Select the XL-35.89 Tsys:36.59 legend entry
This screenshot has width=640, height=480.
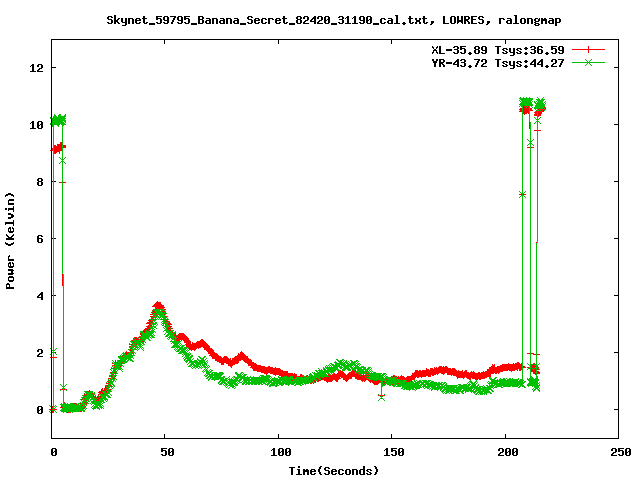tap(498, 50)
